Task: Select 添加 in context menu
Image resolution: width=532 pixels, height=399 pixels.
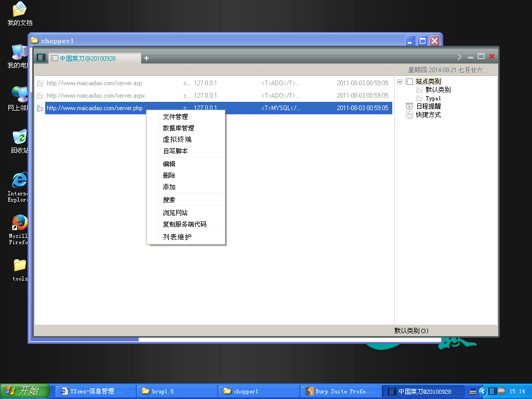Action: [x=169, y=187]
